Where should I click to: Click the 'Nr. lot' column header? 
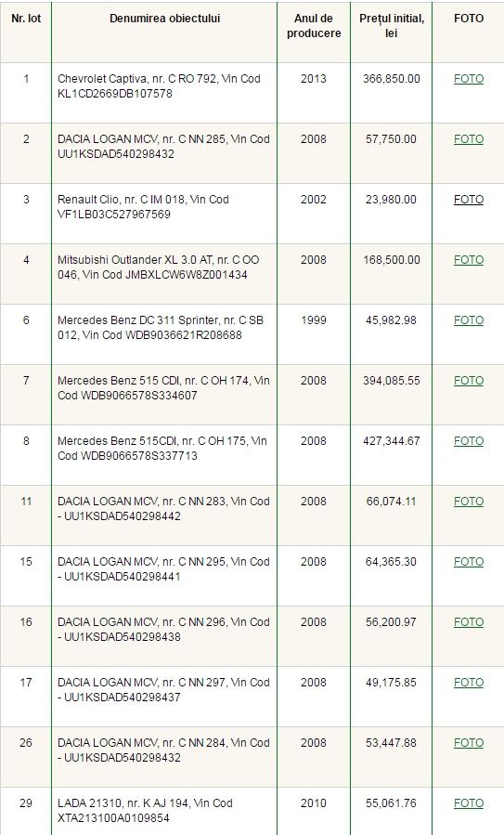(x=26, y=18)
